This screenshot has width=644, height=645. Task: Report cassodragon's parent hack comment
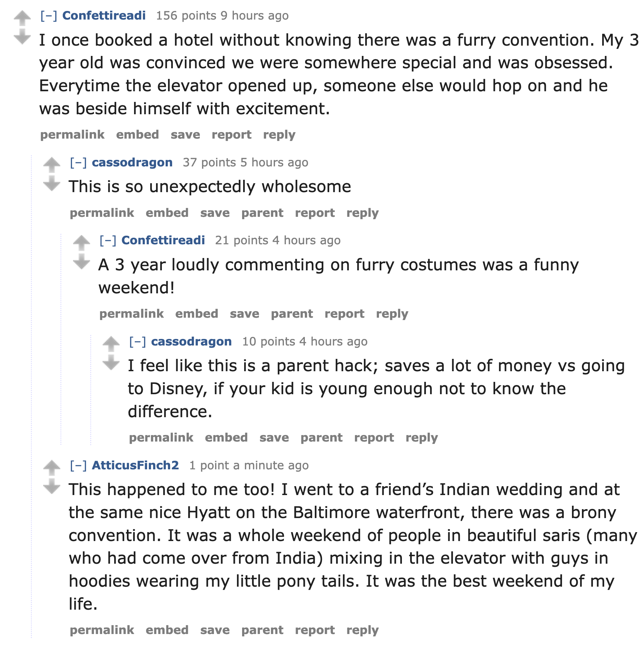(374, 438)
